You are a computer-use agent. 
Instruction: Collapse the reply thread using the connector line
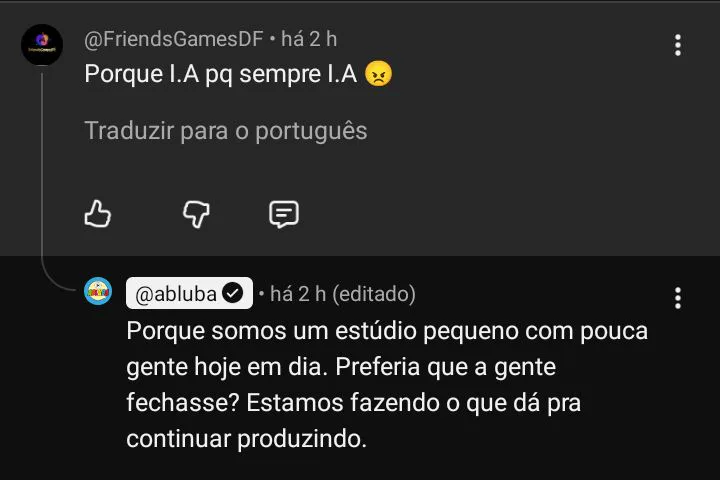42,170
